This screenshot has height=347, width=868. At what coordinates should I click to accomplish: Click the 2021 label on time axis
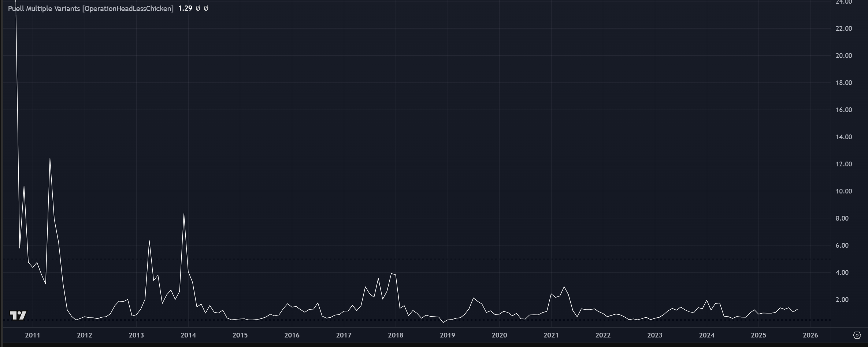pyautogui.click(x=551, y=335)
